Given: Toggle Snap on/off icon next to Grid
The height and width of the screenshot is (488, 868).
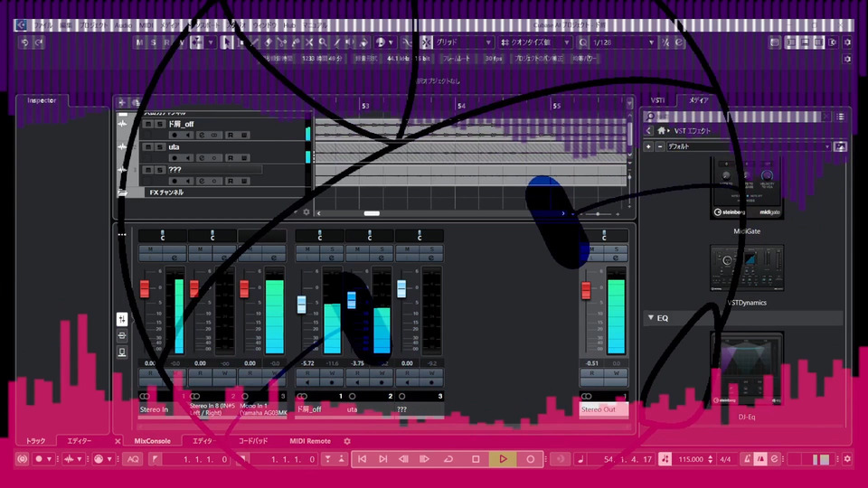Looking at the screenshot, I should point(426,42).
